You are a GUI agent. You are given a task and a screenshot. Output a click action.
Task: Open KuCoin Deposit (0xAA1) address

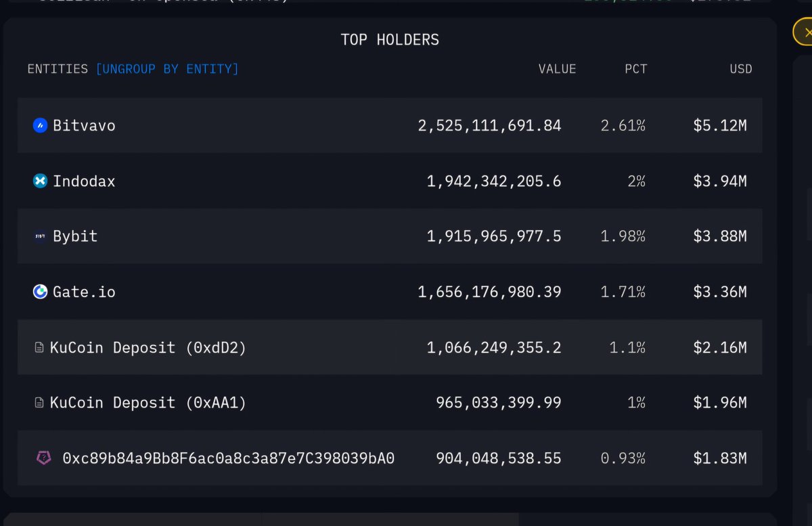[x=148, y=403]
